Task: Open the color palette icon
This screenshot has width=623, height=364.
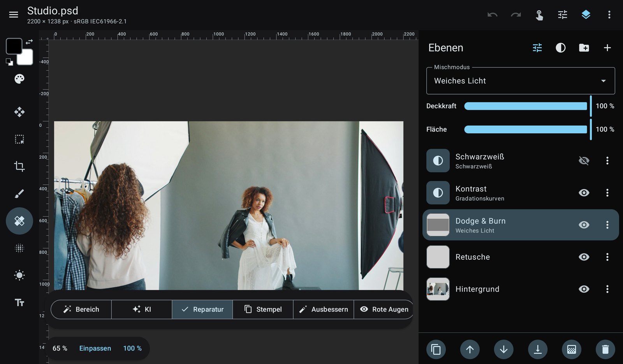Action: point(19,79)
